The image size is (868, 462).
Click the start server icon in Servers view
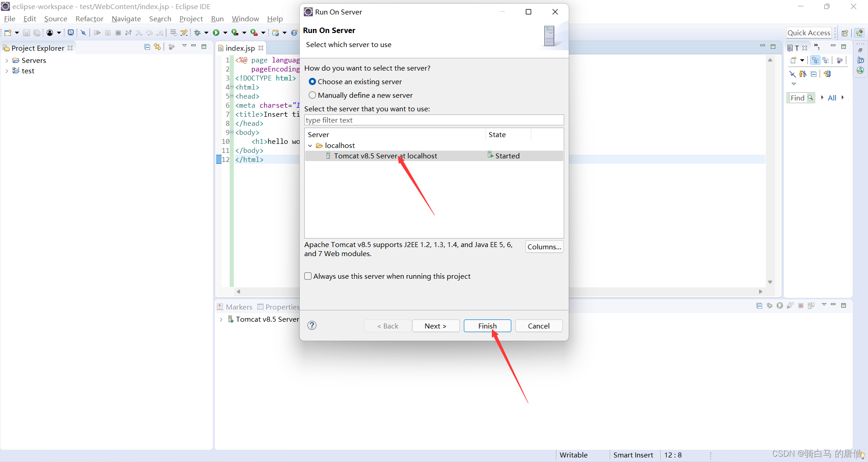(x=780, y=305)
